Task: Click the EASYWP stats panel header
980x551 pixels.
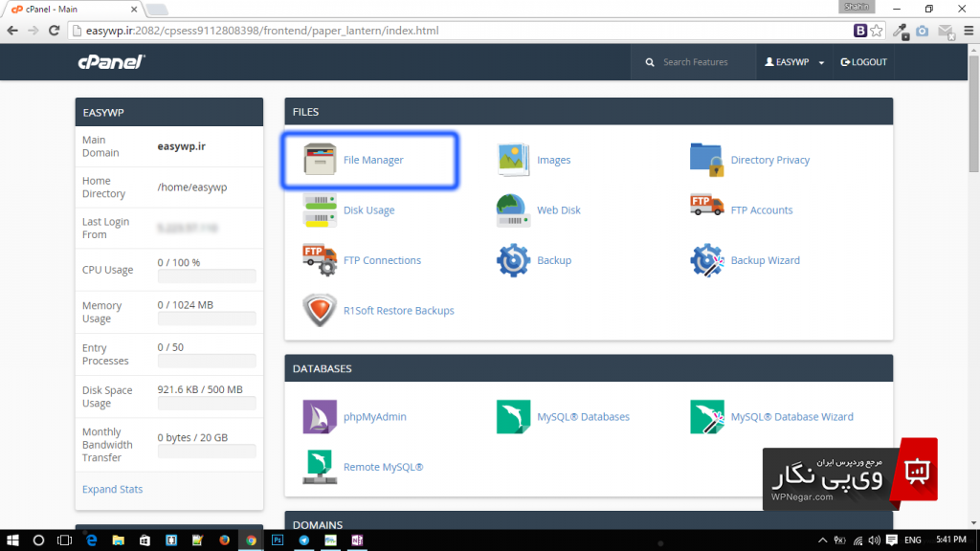Action: click(169, 113)
